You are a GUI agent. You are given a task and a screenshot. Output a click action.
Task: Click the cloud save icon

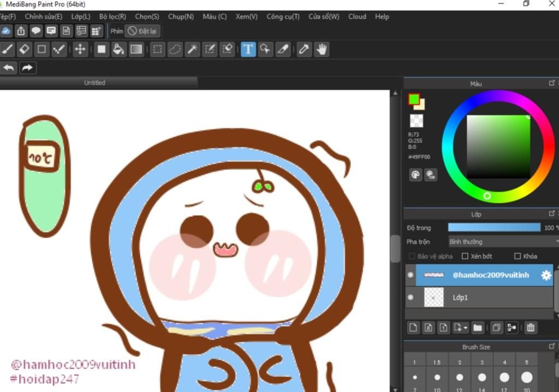pyautogui.click(x=6, y=31)
